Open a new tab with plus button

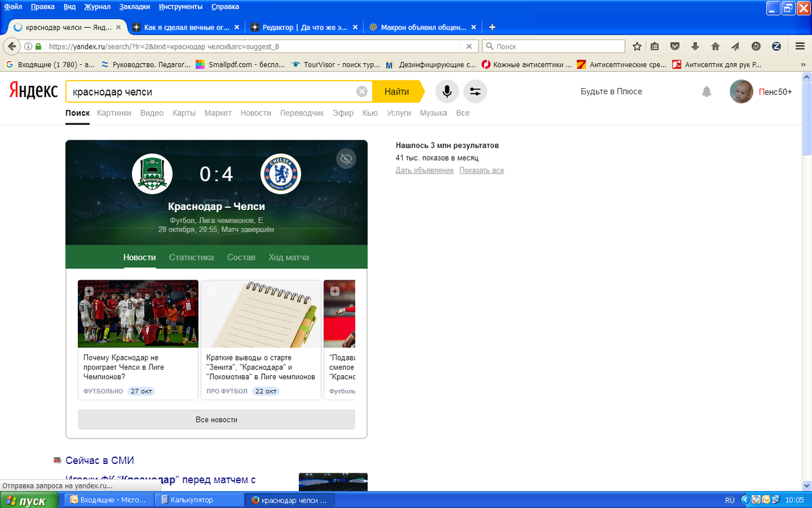[x=492, y=27]
